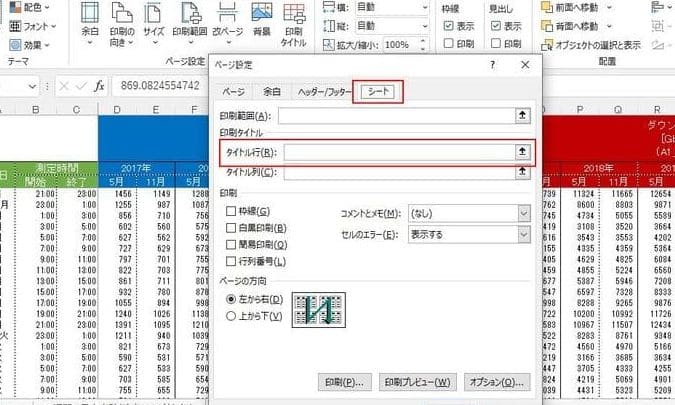
Task: Click the 印刷プレビュー button
Action: [x=419, y=382]
